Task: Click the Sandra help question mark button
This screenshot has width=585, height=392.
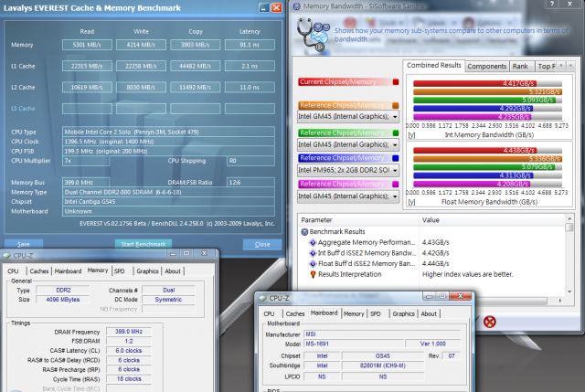Action: click(552, 4)
